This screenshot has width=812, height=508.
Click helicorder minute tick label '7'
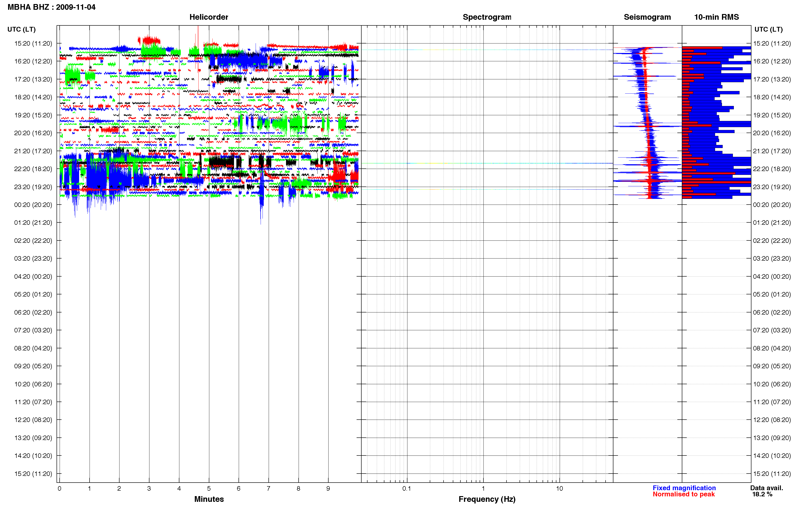coord(268,489)
